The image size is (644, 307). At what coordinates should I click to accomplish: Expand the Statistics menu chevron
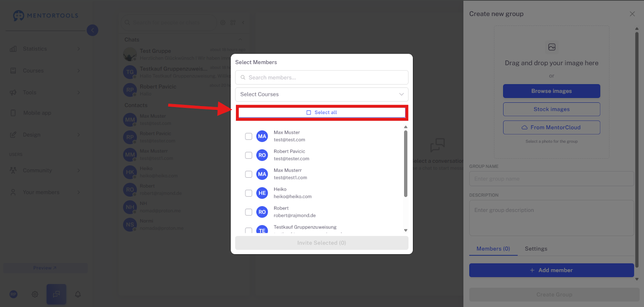(78, 49)
